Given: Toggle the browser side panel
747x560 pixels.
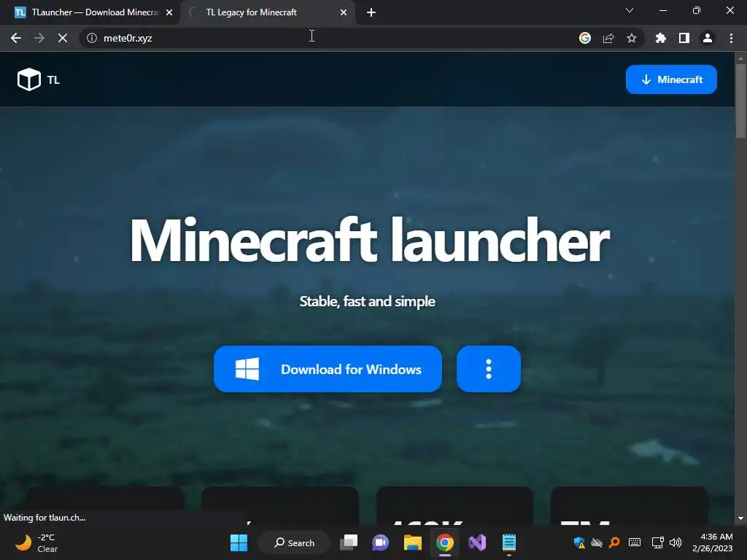Looking at the screenshot, I should [x=684, y=38].
